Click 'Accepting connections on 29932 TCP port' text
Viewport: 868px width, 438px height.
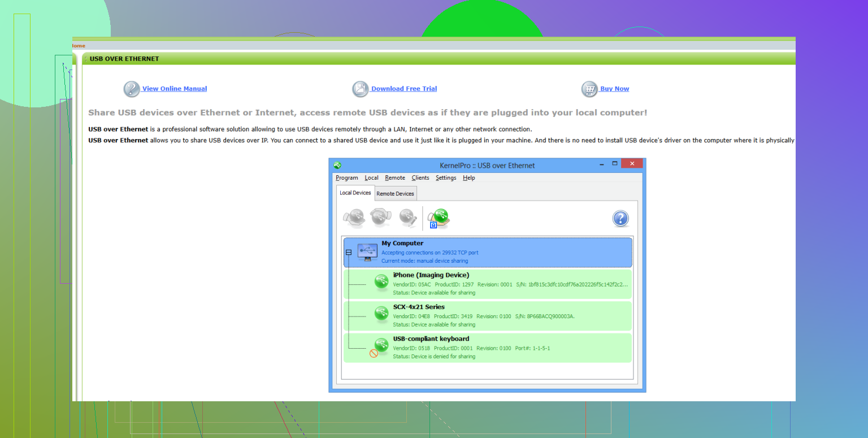[430, 253]
